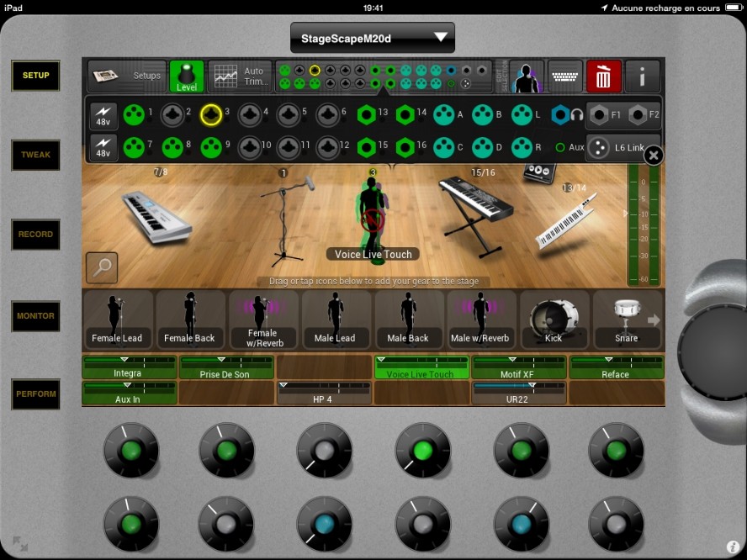This screenshot has height=560, width=747.
Task: Open the Setups menu
Action: tap(127, 77)
